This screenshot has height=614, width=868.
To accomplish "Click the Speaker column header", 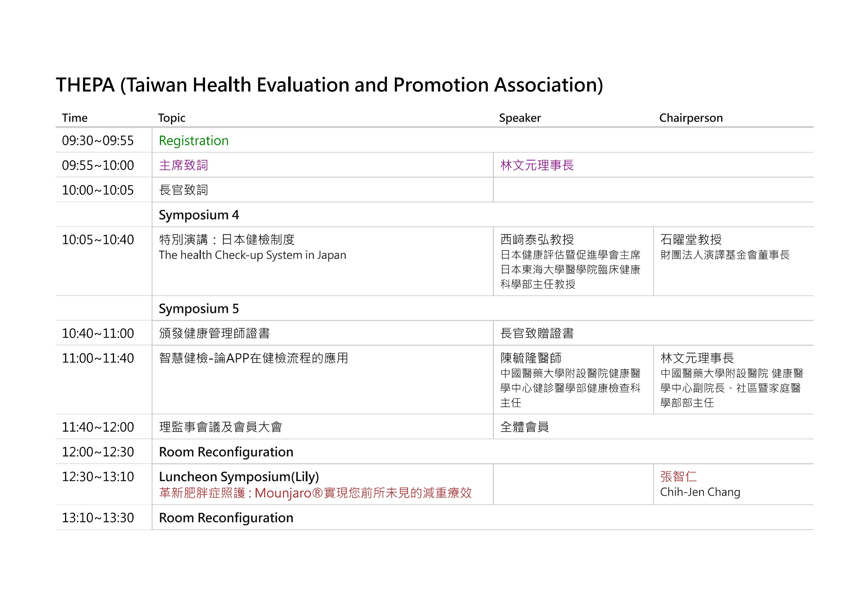I will (x=519, y=118).
